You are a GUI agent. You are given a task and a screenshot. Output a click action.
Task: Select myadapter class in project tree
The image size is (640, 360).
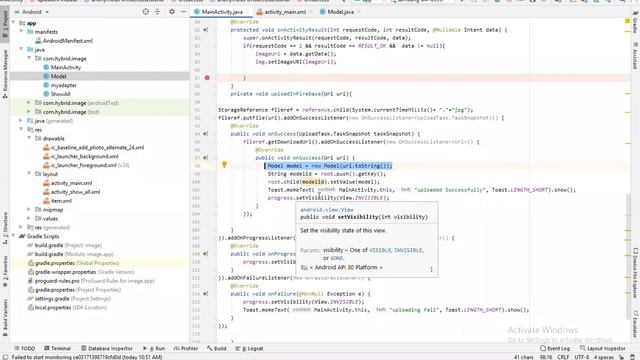pyautogui.click(x=63, y=85)
